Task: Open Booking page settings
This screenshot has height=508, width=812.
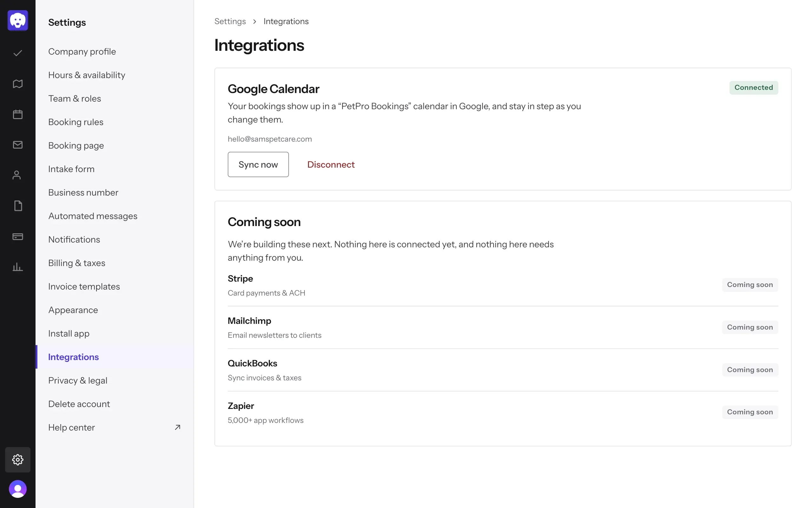Action: point(115,145)
